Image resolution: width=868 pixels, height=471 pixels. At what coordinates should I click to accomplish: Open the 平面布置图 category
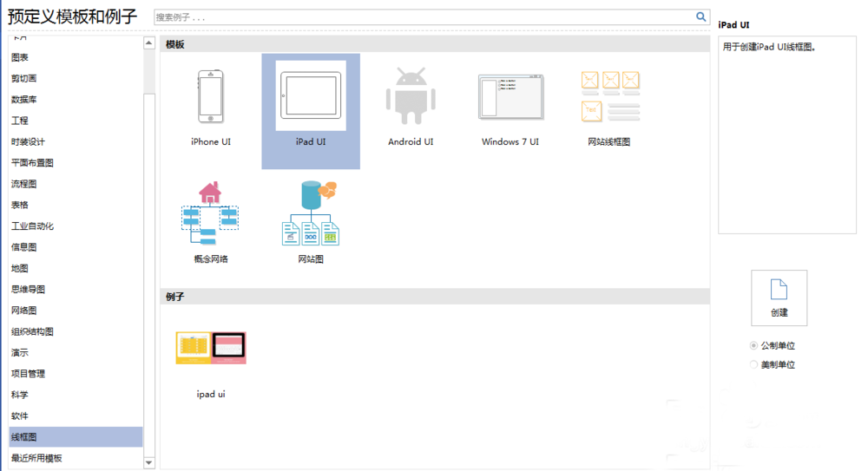[76, 163]
